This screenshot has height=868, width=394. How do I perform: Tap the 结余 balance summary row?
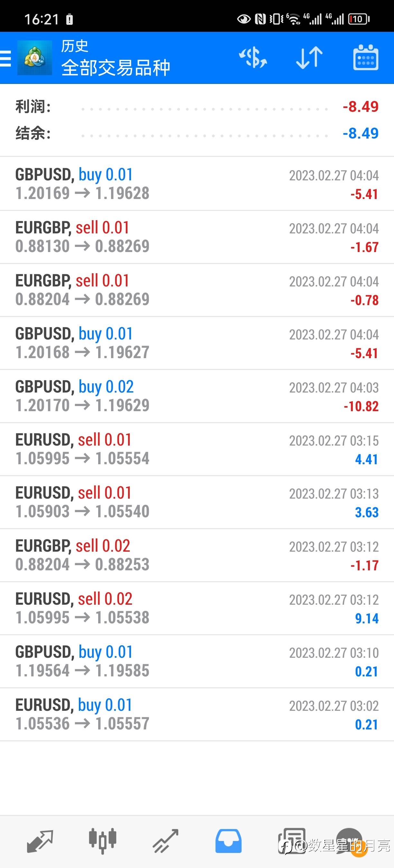click(x=197, y=133)
